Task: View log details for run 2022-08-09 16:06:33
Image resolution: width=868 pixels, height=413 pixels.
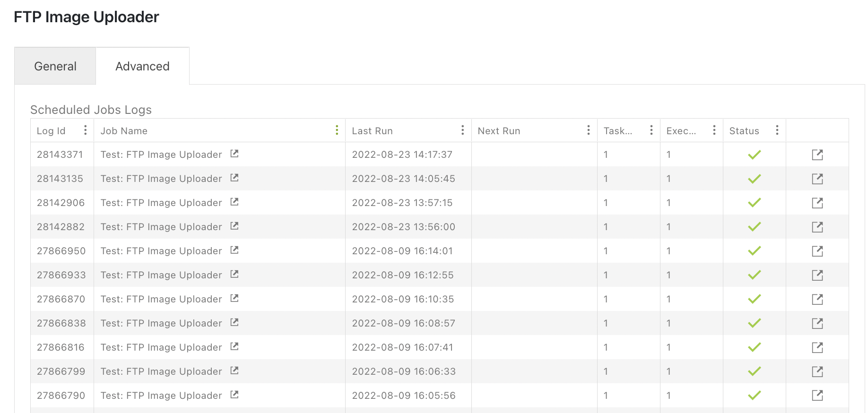Action: pyautogui.click(x=817, y=371)
